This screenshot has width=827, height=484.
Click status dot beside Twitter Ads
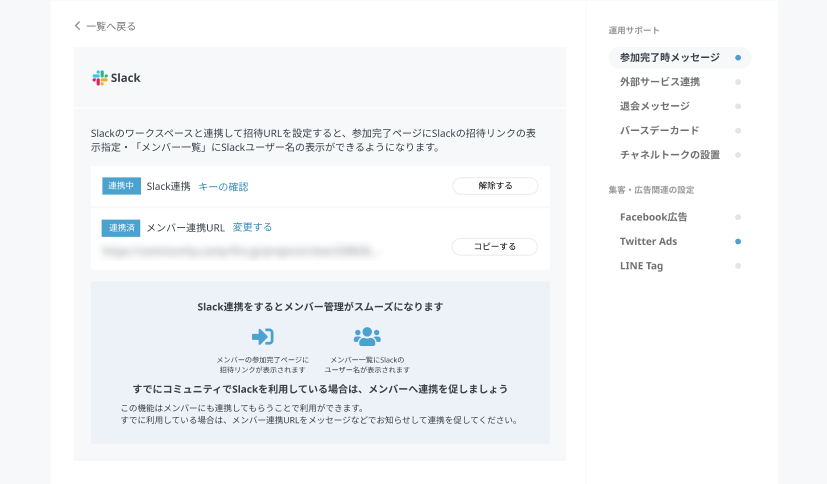(738, 241)
